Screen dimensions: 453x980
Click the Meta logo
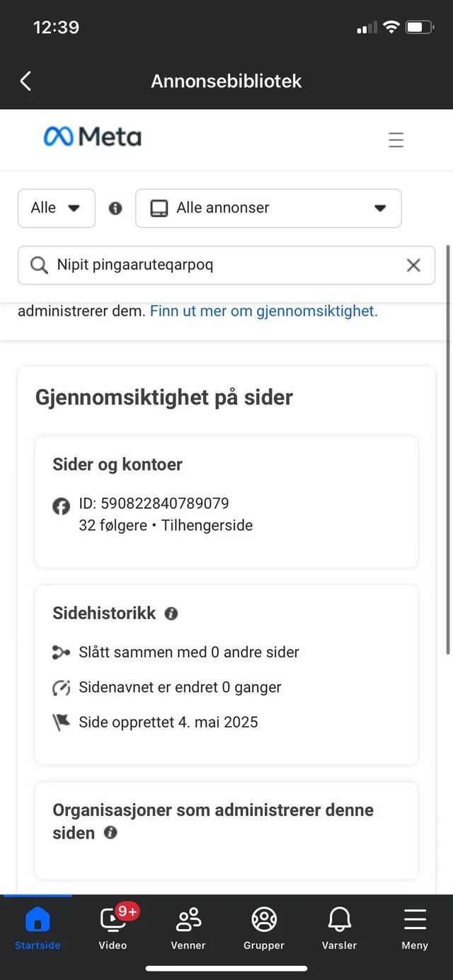[x=93, y=137]
